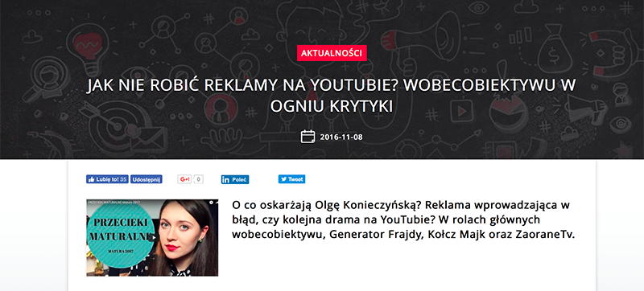This screenshot has width=644, height=291.
Task: Tweet the article with Twitter button
Action: click(291, 179)
